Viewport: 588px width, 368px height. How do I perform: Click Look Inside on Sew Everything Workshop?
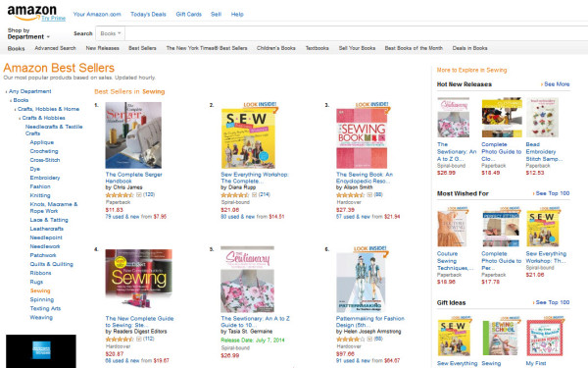tap(260, 104)
